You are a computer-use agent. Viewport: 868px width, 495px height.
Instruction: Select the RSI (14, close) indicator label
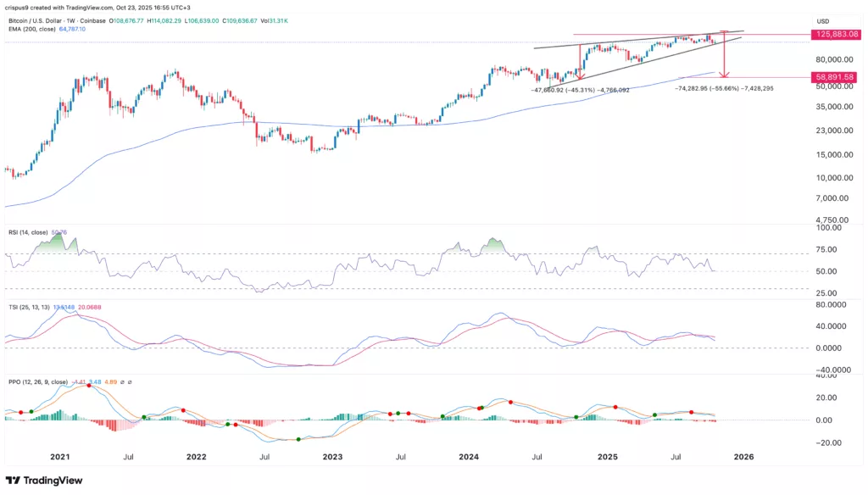28,230
